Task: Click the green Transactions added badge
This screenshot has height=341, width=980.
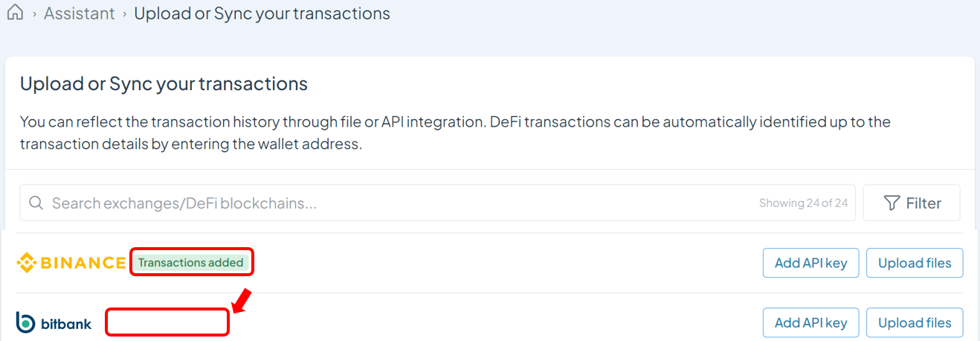Action: click(191, 262)
